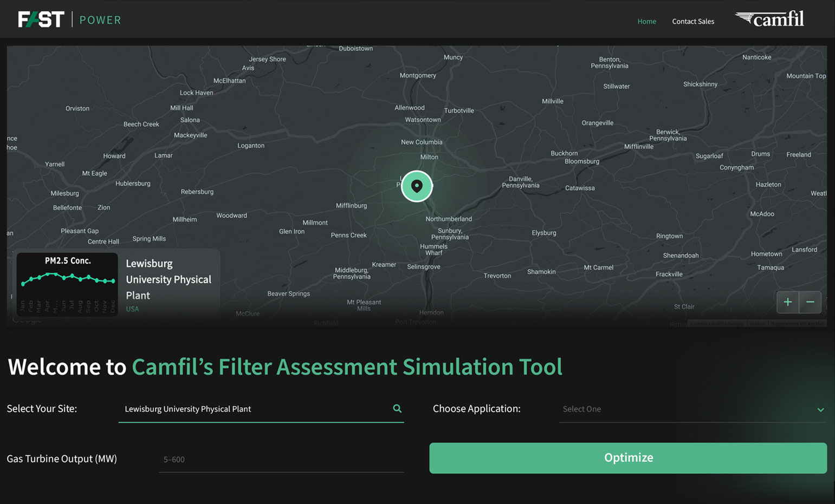Click the green location pin on map
Screen dimensions: 835x504
[x=417, y=186]
